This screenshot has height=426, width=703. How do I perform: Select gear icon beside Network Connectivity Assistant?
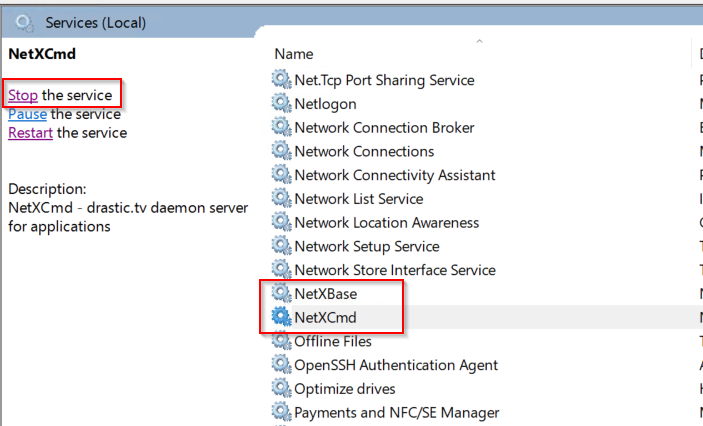282,175
